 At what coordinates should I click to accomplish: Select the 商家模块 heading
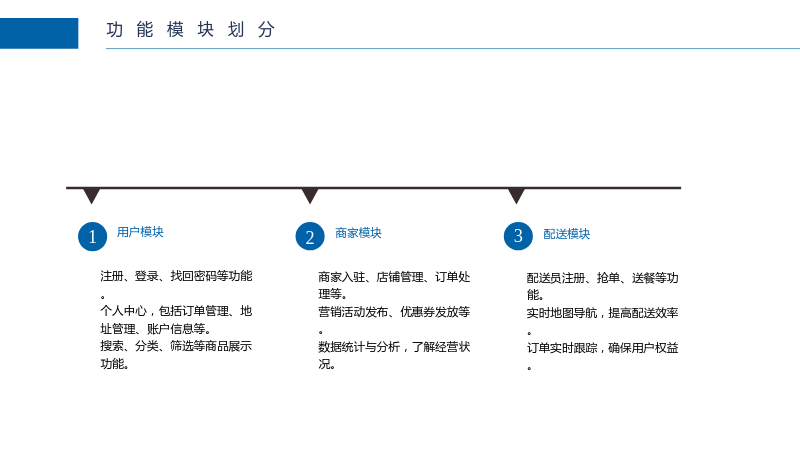[x=358, y=233]
